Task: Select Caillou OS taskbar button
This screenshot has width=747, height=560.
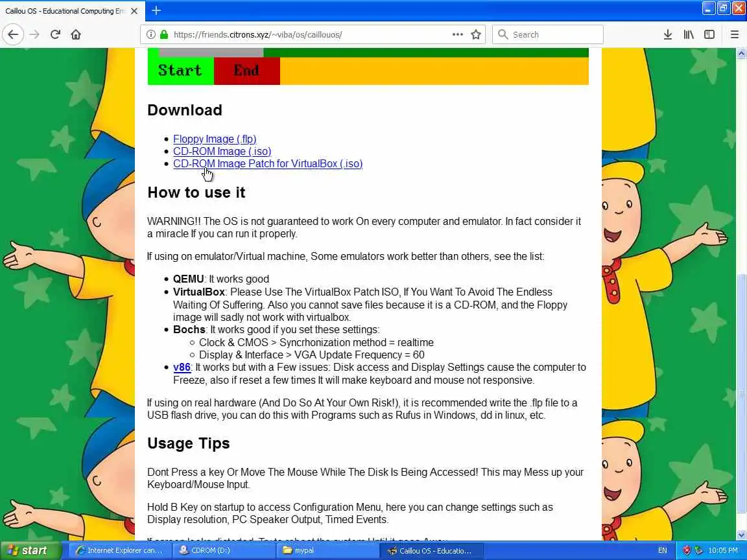Action: click(431, 550)
